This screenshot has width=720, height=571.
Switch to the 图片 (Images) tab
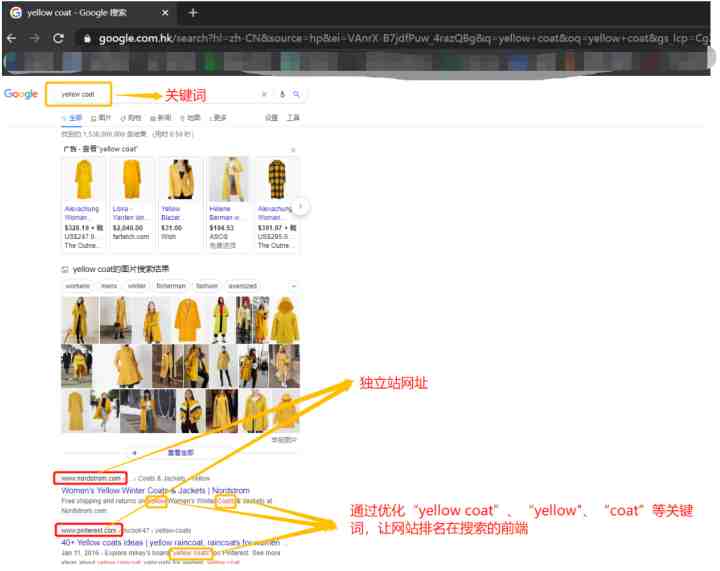(101, 118)
